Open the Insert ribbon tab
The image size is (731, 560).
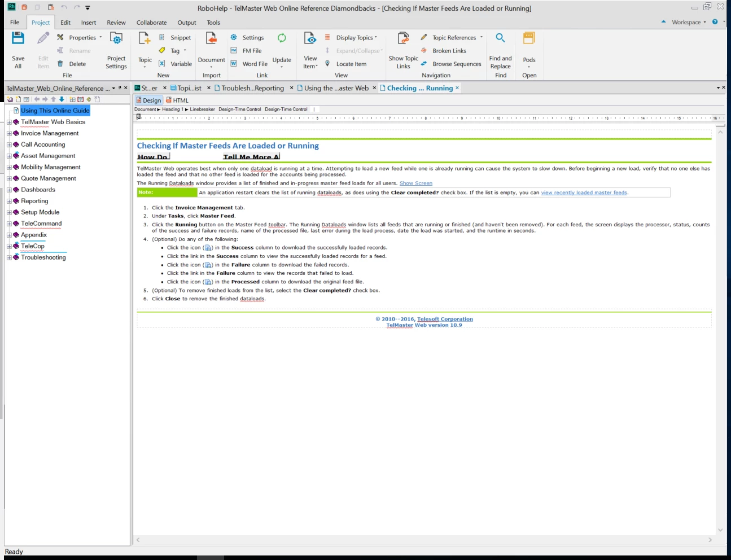coord(89,23)
